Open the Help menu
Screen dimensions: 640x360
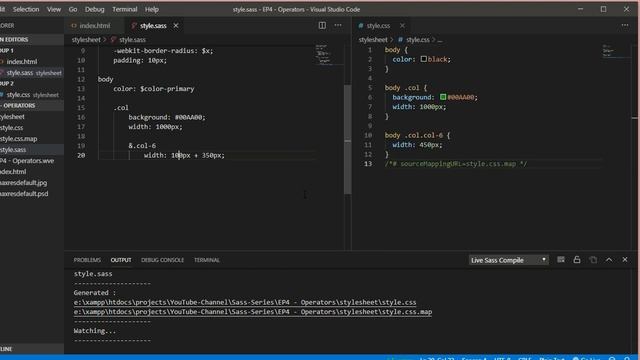coord(151,9)
